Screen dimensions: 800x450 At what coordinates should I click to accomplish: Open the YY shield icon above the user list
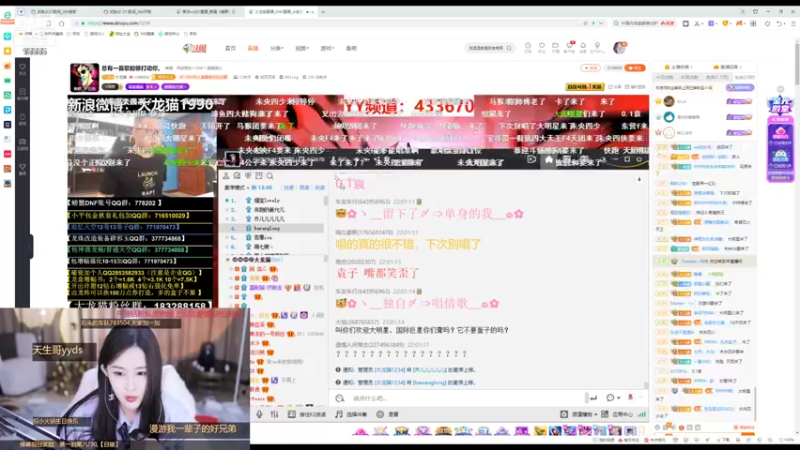click(x=248, y=176)
